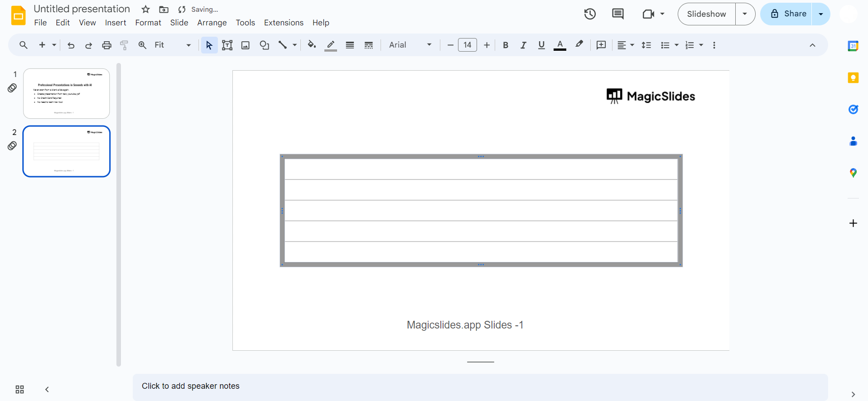Select slide 1 thumbnail
Image resolution: width=868 pixels, height=401 pixels.
(x=67, y=94)
